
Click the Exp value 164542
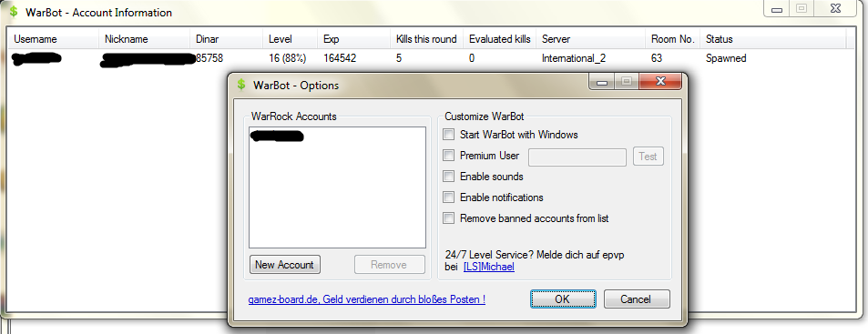[x=340, y=58]
